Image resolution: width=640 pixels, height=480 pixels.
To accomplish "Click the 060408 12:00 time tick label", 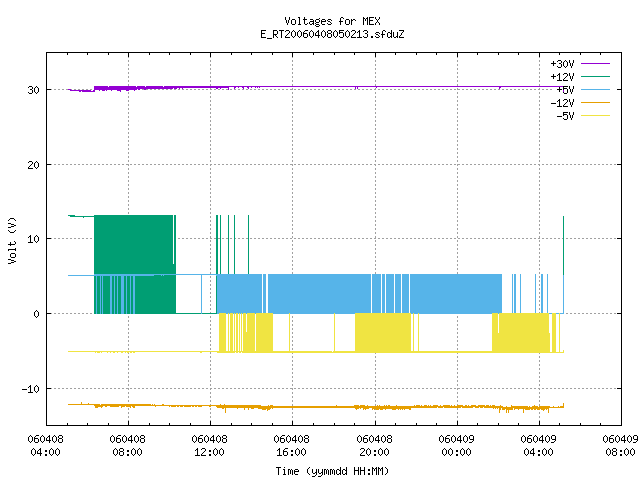I will coord(209,446).
